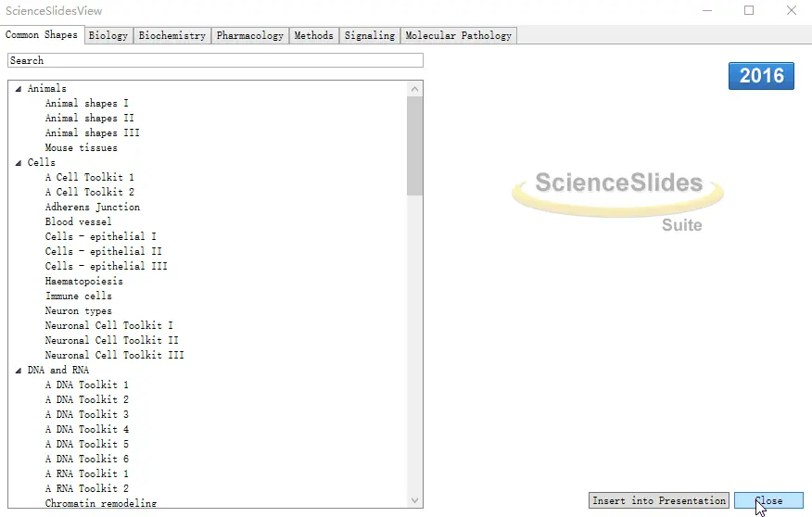Click the list scroll-down arrow
Viewport: 812px width, 517px height.
point(414,500)
